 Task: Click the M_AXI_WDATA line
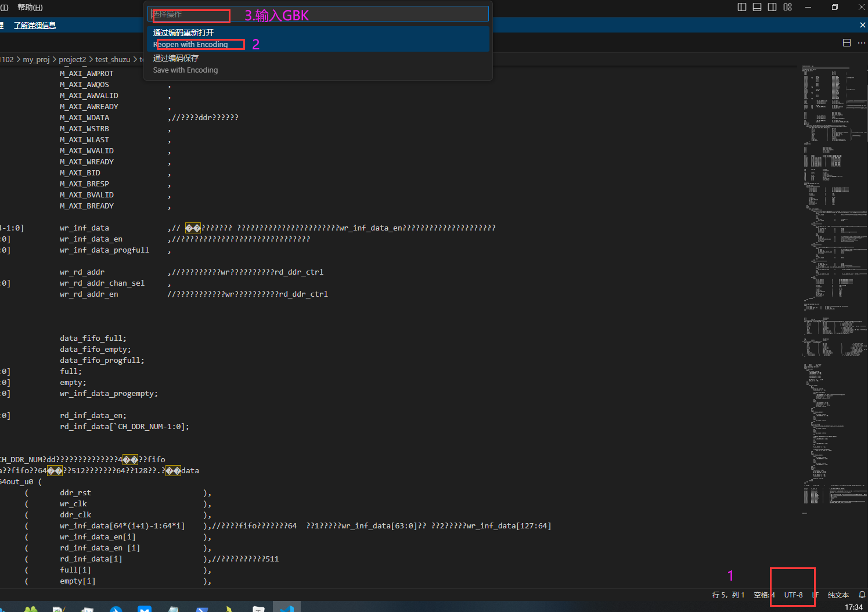[84, 118]
